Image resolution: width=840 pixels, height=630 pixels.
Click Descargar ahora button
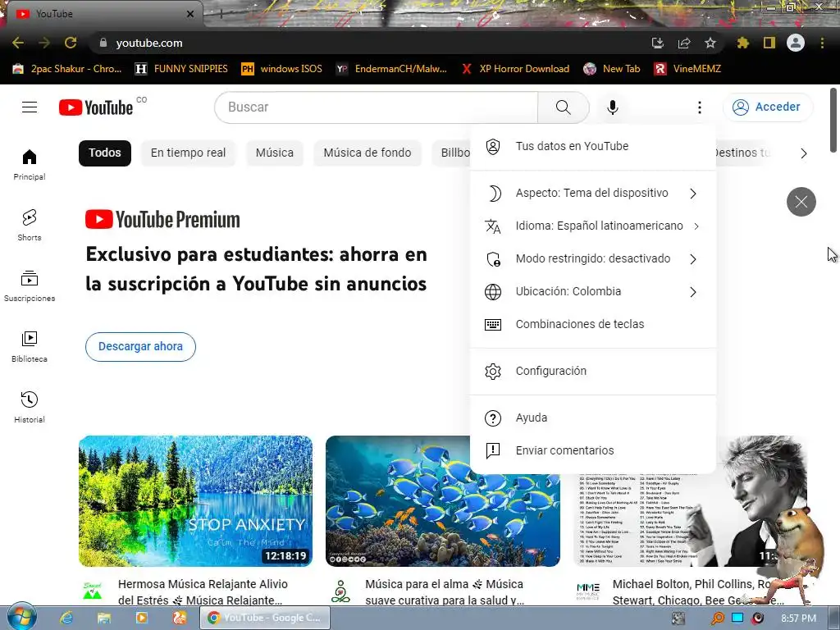point(140,347)
